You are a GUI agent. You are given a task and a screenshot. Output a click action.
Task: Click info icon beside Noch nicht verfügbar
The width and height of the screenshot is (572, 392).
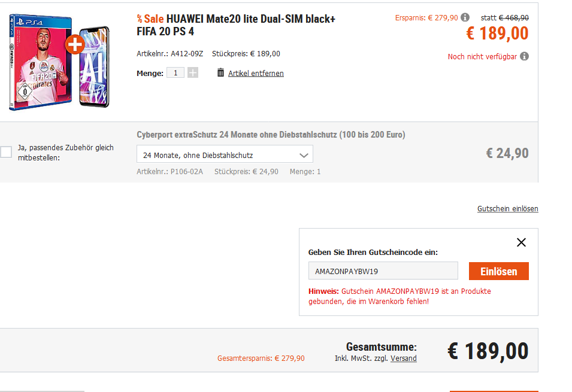click(x=524, y=56)
